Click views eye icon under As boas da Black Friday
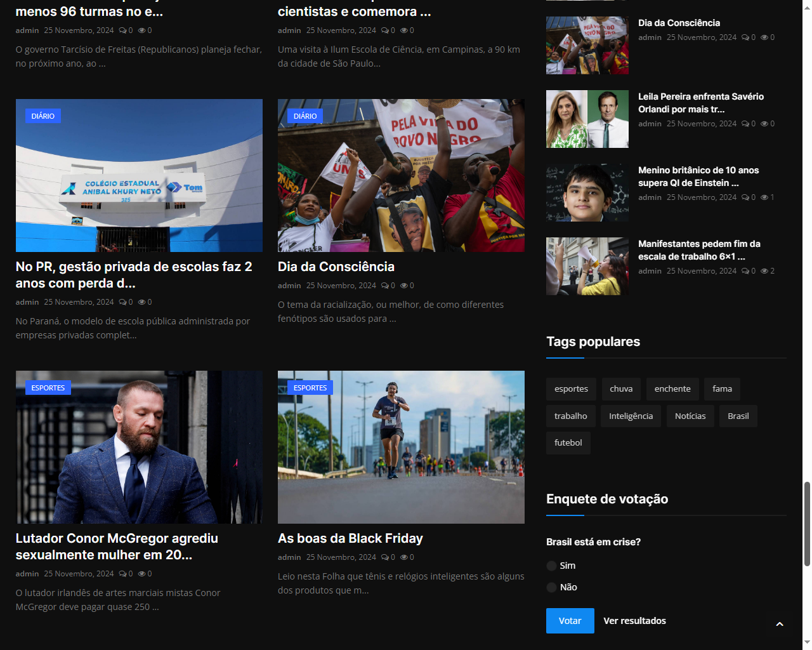 click(x=403, y=557)
